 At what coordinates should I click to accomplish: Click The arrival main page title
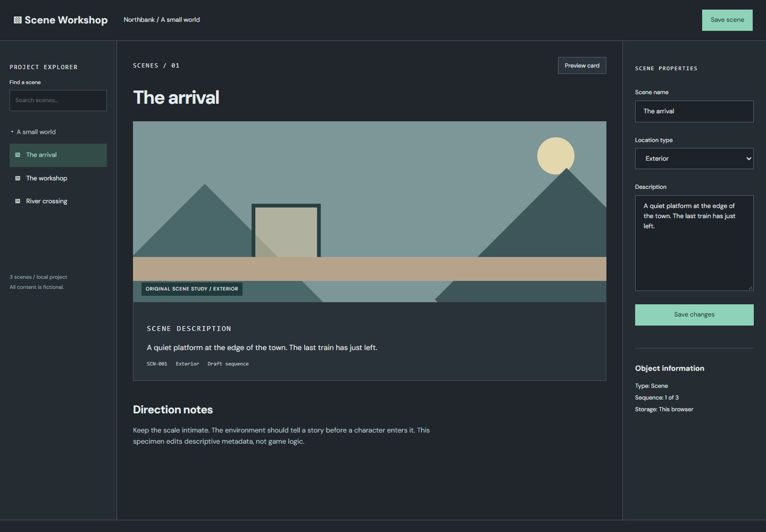pos(176,97)
